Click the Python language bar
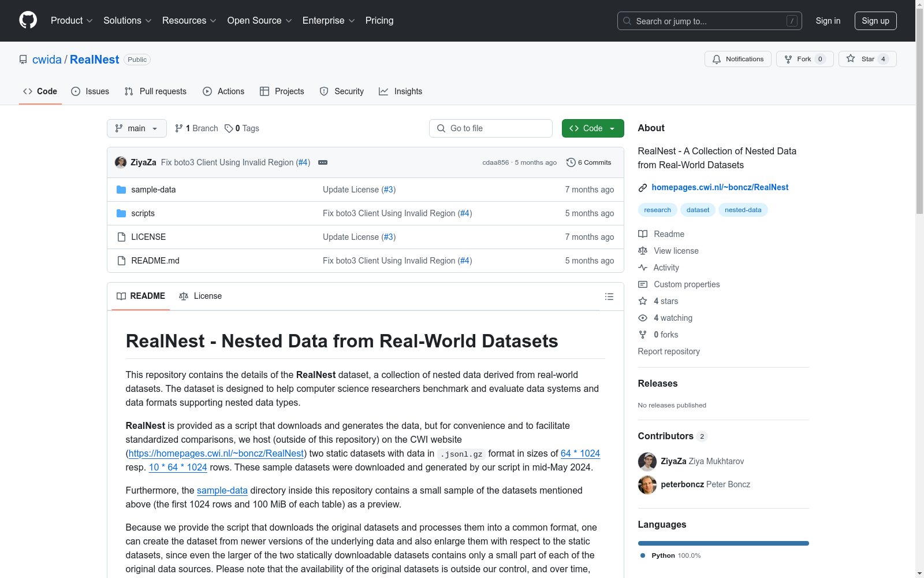Screen dimensions: 924x578 pyautogui.click(x=724, y=543)
